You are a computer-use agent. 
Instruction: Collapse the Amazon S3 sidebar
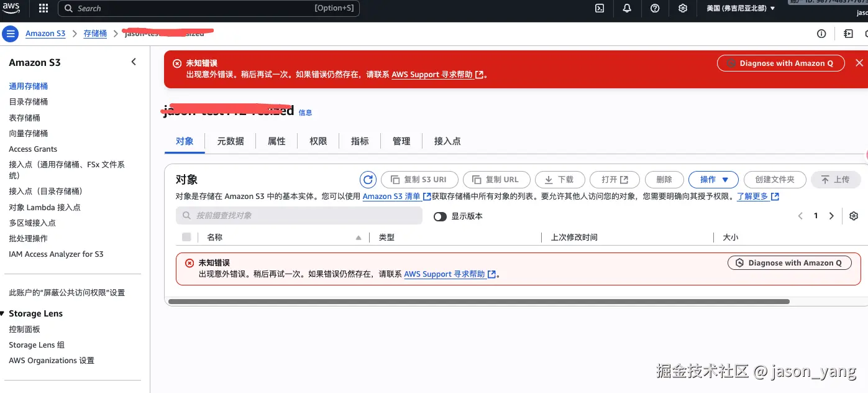[134, 62]
